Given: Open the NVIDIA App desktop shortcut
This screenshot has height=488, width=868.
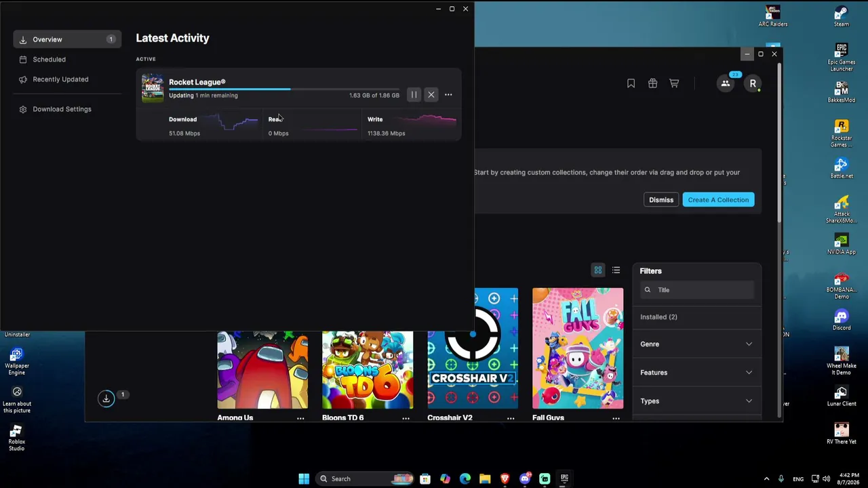Looking at the screenshot, I should pyautogui.click(x=842, y=244).
